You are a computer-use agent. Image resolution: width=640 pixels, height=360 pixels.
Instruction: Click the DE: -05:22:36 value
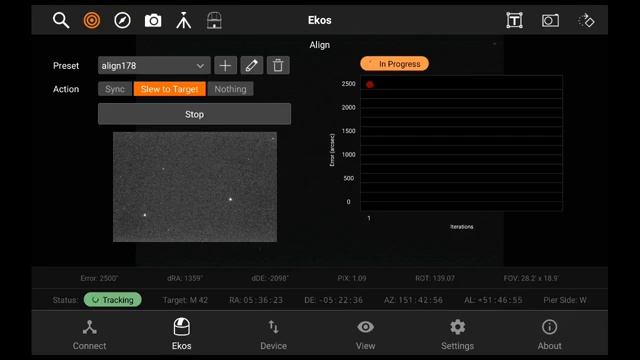(333, 300)
